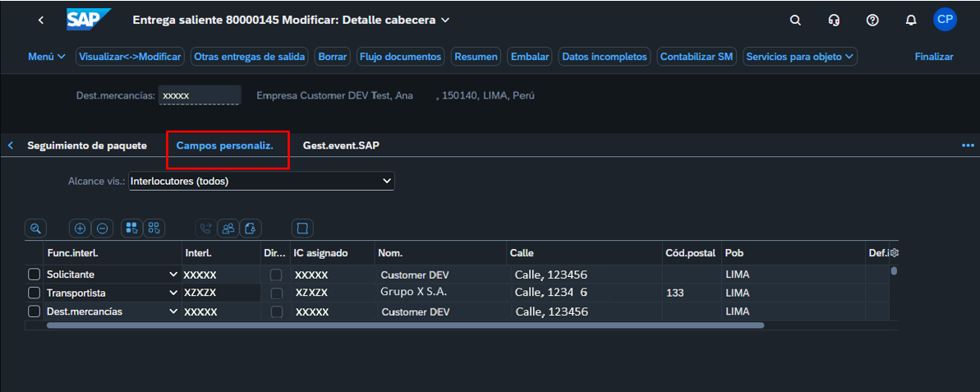Open the Gest.event.SAP tab
This screenshot has height=392, width=980.
(x=341, y=145)
